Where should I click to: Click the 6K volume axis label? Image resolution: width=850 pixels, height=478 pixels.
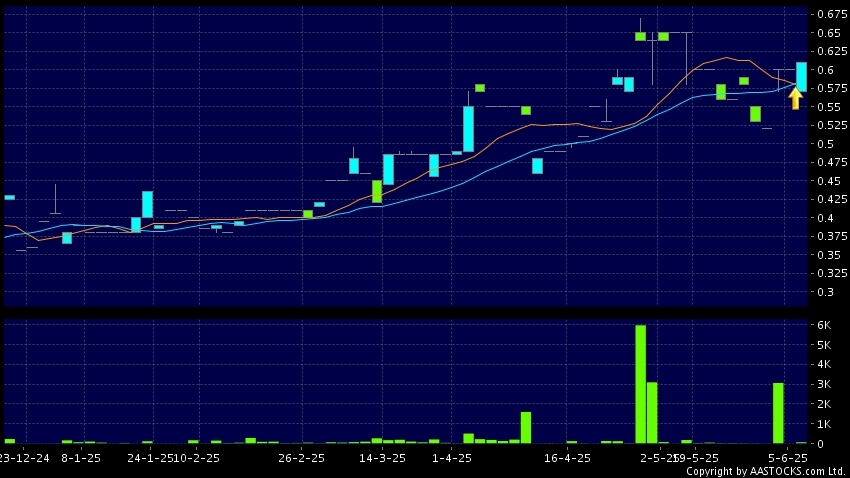(824, 325)
